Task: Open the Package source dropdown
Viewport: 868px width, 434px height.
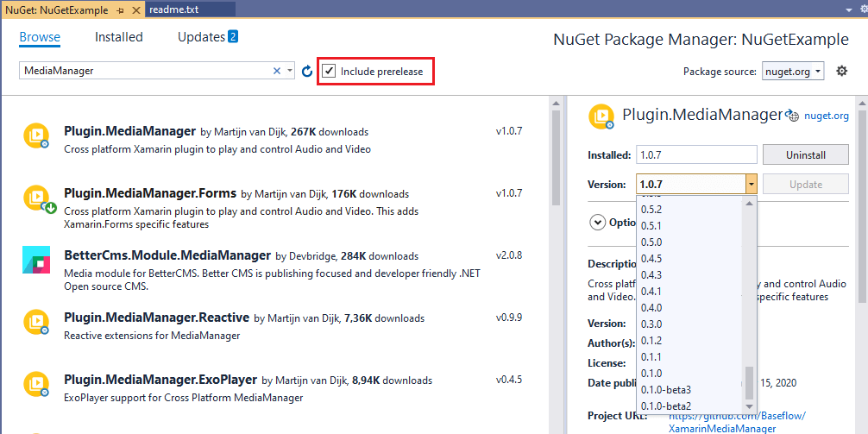Action: (x=793, y=71)
